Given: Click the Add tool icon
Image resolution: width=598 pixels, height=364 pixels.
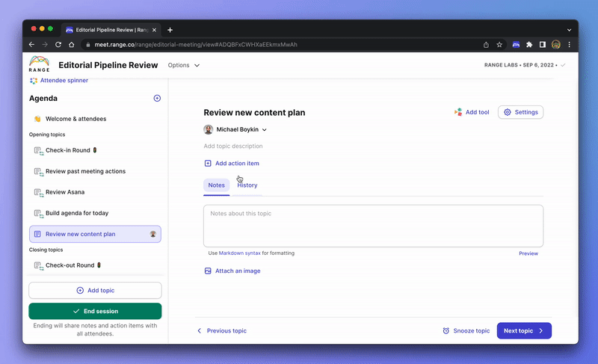Looking at the screenshot, I should tap(458, 112).
